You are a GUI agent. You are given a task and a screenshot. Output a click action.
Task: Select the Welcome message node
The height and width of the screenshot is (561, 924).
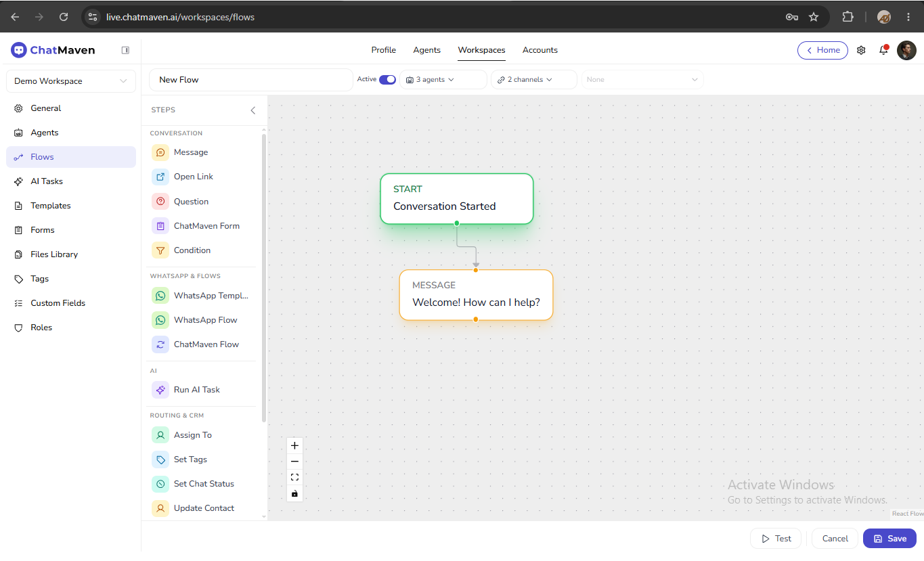(x=476, y=295)
